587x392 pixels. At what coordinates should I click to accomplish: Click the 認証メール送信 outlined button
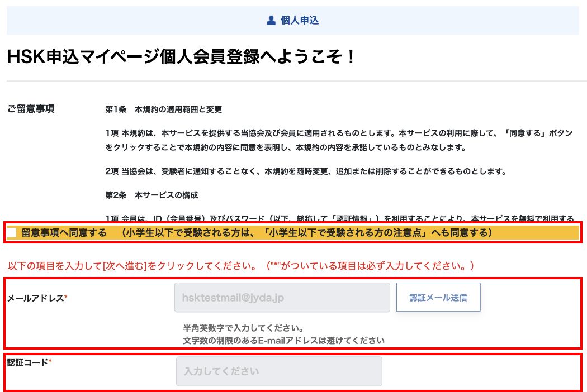(438, 297)
